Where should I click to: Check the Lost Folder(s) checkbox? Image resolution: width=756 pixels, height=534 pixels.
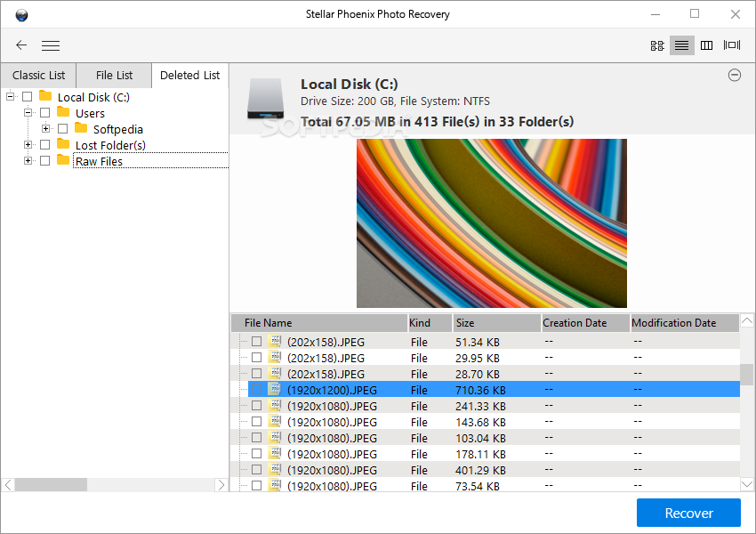tap(44, 145)
